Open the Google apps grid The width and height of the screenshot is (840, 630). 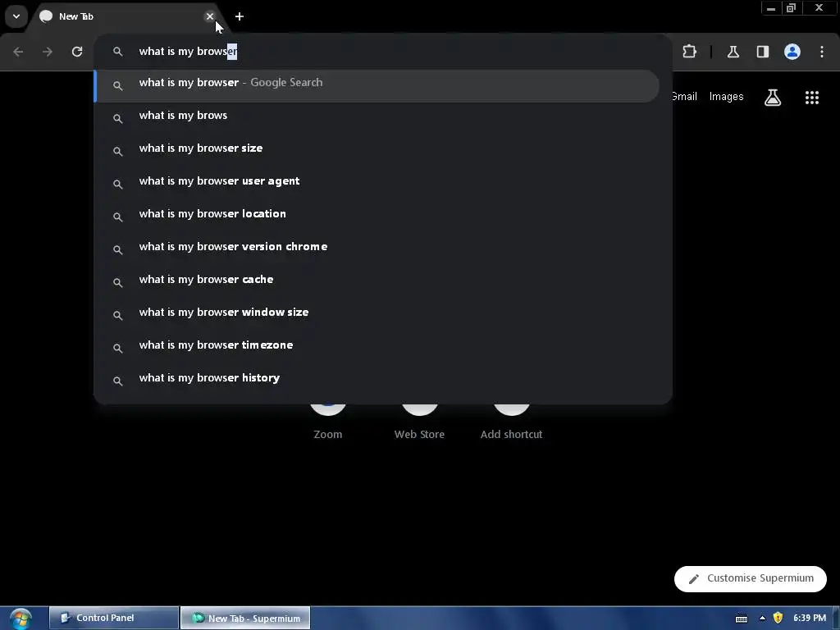pos(811,98)
